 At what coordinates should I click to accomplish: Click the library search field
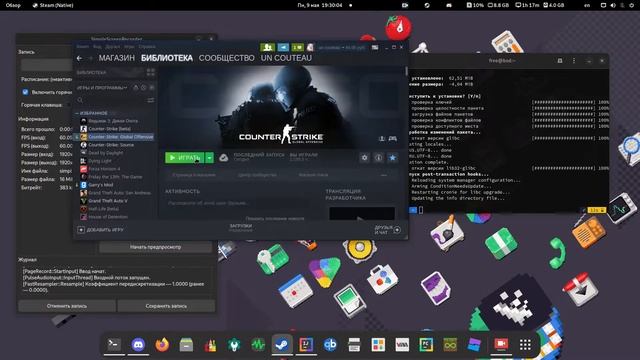(111, 100)
